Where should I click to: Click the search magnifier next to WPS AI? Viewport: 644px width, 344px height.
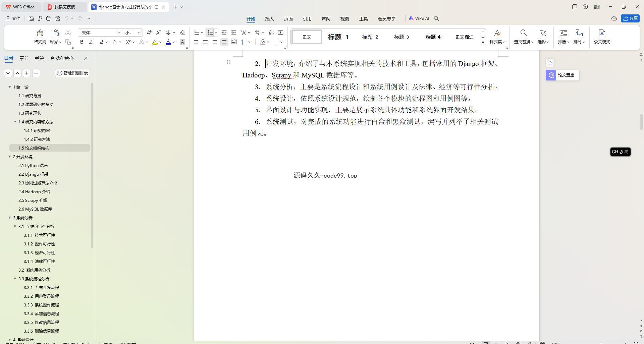pyautogui.click(x=436, y=18)
